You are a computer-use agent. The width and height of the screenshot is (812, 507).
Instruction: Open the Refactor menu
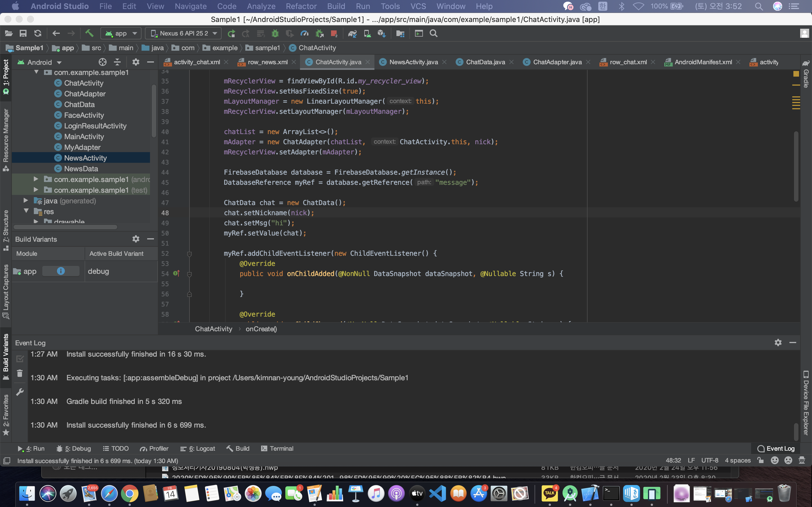pyautogui.click(x=301, y=6)
